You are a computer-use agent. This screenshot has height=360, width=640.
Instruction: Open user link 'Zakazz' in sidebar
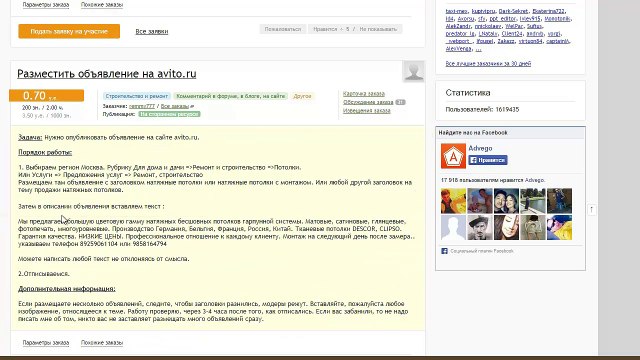[x=506, y=41]
